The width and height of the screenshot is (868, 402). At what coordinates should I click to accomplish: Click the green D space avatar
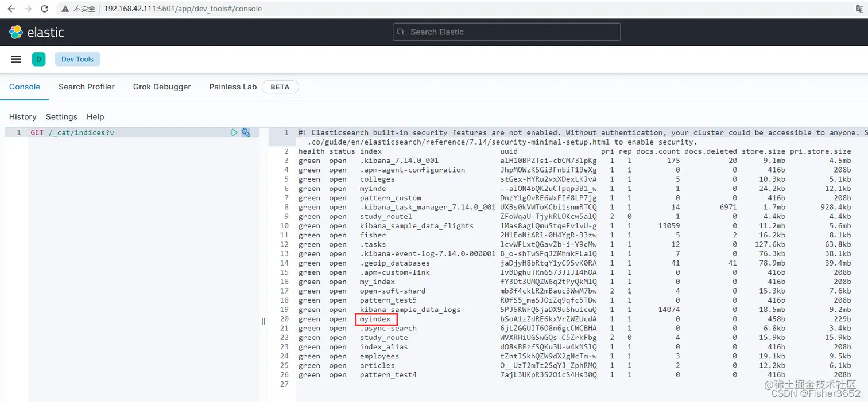38,59
